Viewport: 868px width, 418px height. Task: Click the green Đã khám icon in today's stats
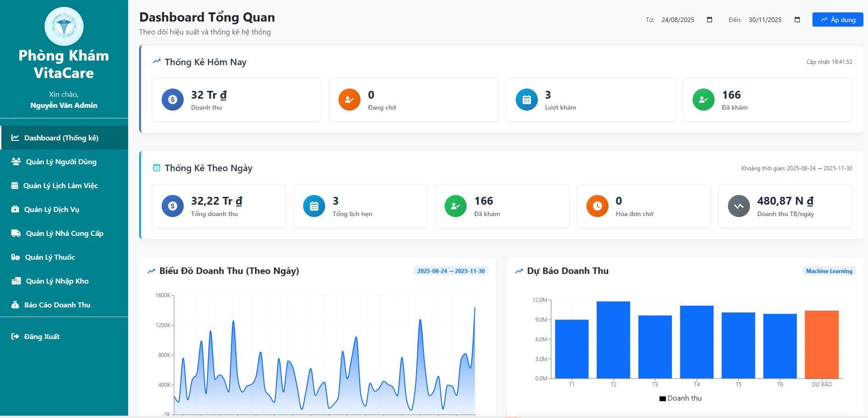[704, 100]
